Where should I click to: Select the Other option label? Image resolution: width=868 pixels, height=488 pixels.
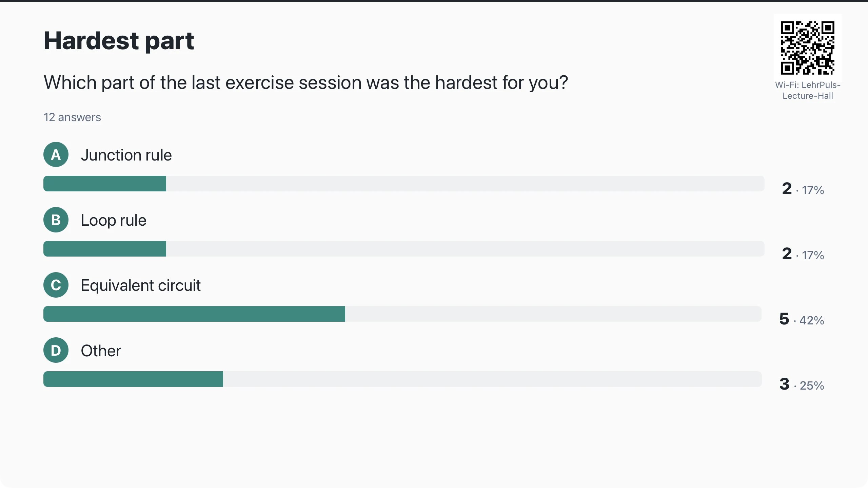tap(101, 351)
